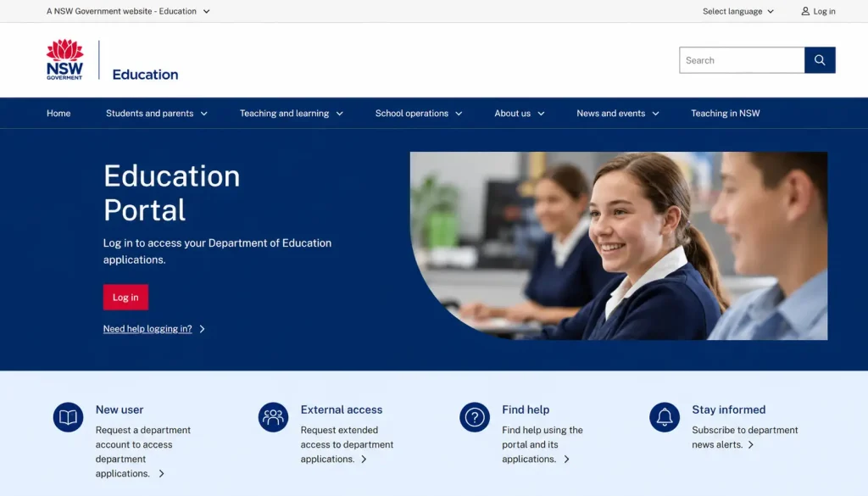Click the red Log in button

tap(125, 298)
